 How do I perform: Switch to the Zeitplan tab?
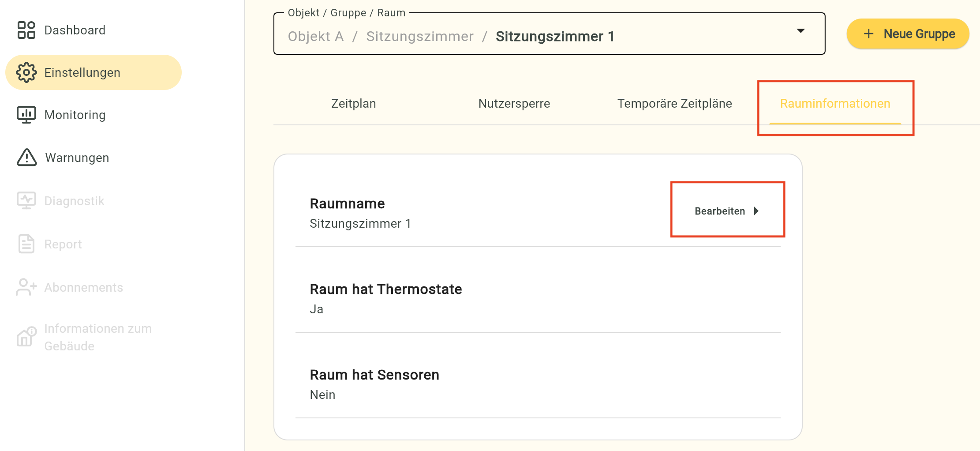pos(353,103)
